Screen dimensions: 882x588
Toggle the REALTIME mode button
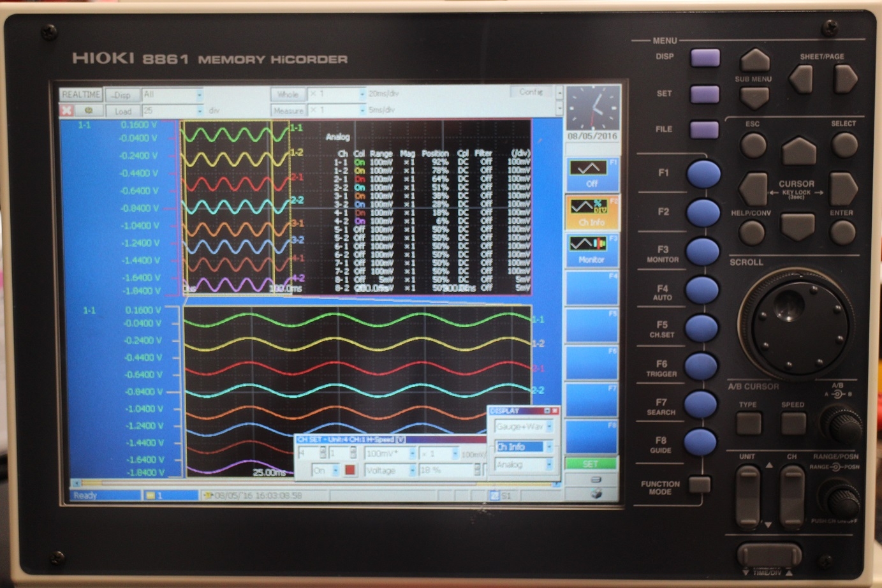click(81, 94)
